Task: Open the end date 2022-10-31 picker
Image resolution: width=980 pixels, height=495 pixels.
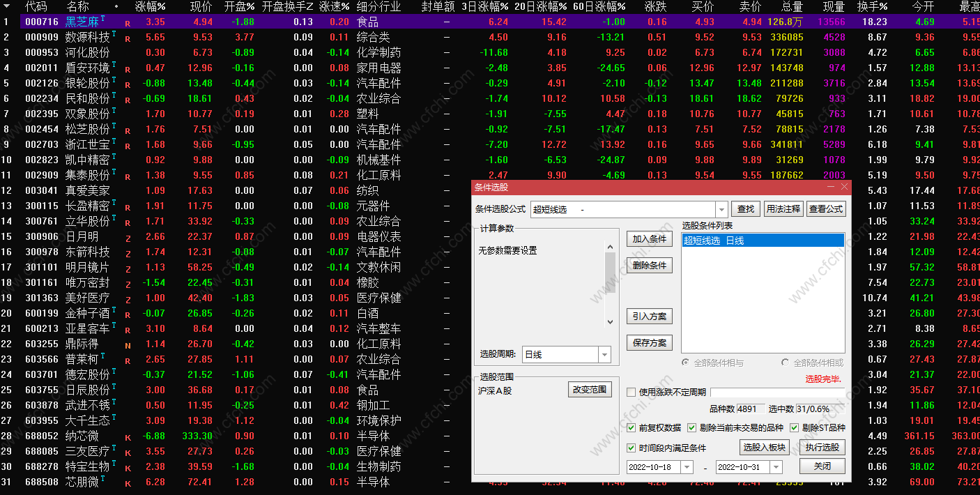Action: click(x=776, y=467)
